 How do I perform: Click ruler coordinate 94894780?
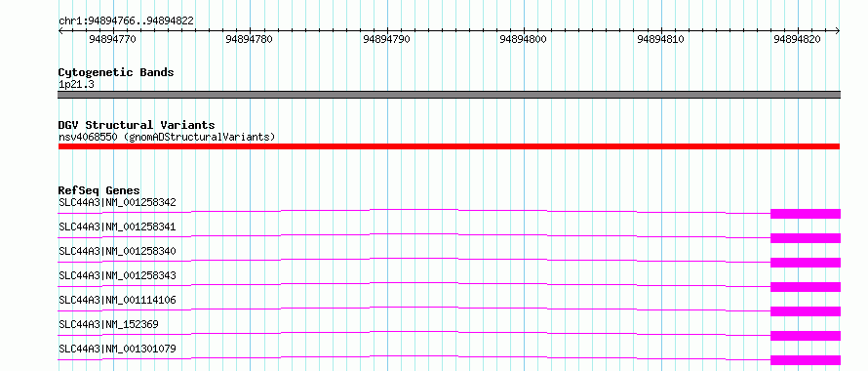pyautogui.click(x=249, y=39)
